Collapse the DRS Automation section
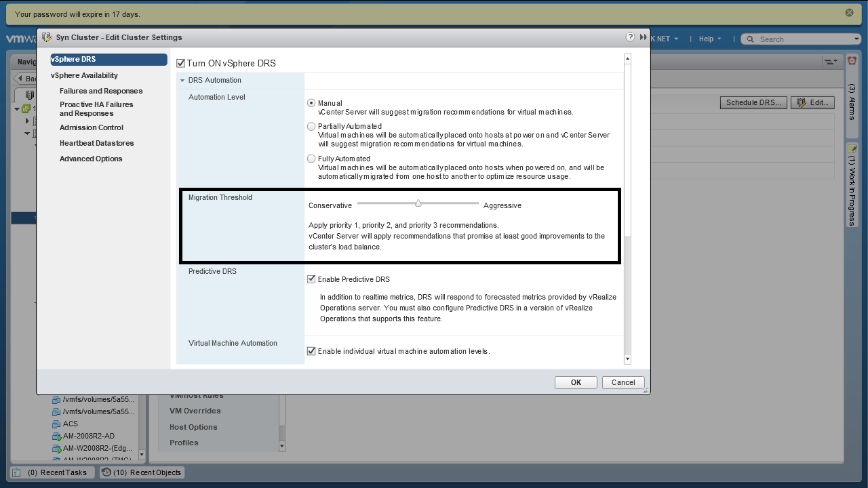This screenshot has width=868, height=488. 182,81
